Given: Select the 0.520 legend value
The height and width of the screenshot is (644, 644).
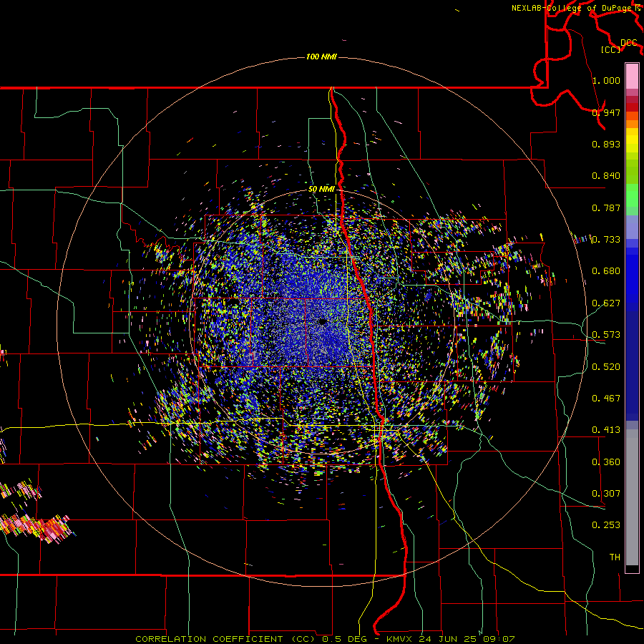Looking at the screenshot, I should [606, 366].
